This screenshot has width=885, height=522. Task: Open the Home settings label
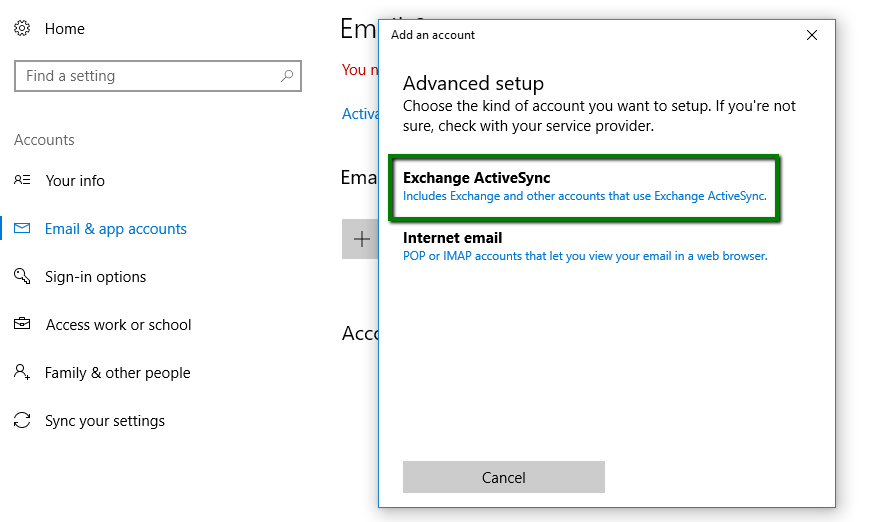[64, 29]
